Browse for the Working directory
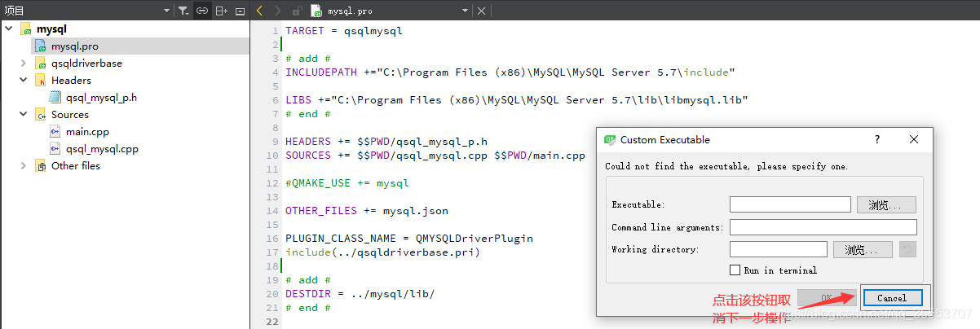 [863, 249]
